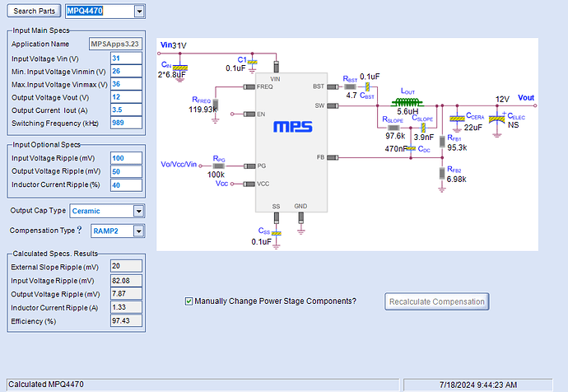The image size is (568, 392).
Task: Open the Output Cap Type dropdown
Action: point(138,211)
